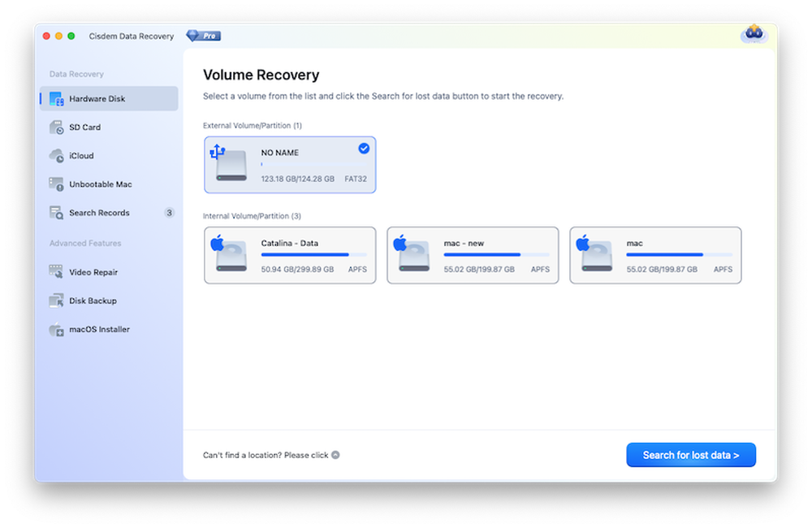Select the Hardware Disk sidebar icon
Screen dimensions: 812x528
pyautogui.click(x=57, y=98)
